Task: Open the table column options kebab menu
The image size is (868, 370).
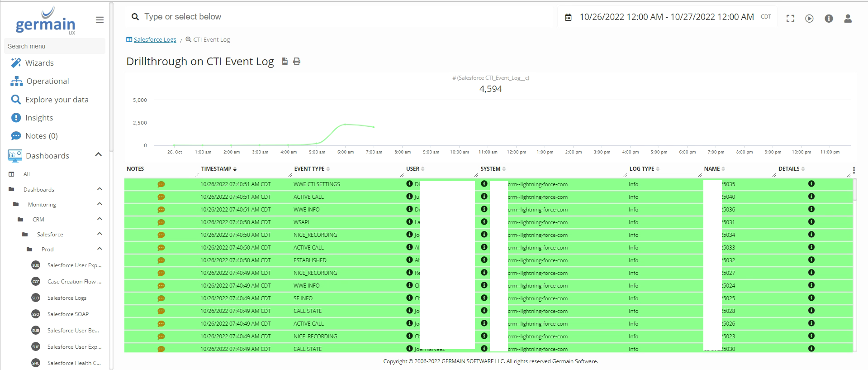Action: pyautogui.click(x=854, y=170)
